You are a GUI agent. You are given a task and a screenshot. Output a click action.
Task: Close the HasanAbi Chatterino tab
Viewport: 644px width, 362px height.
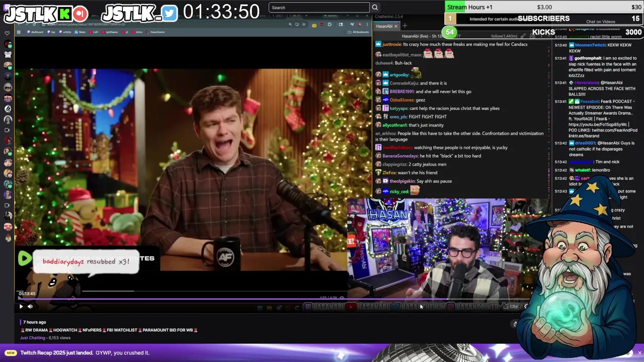pos(396,26)
